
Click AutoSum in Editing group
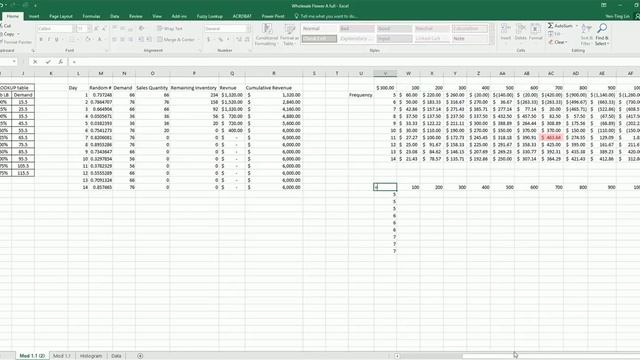click(560, 26)
